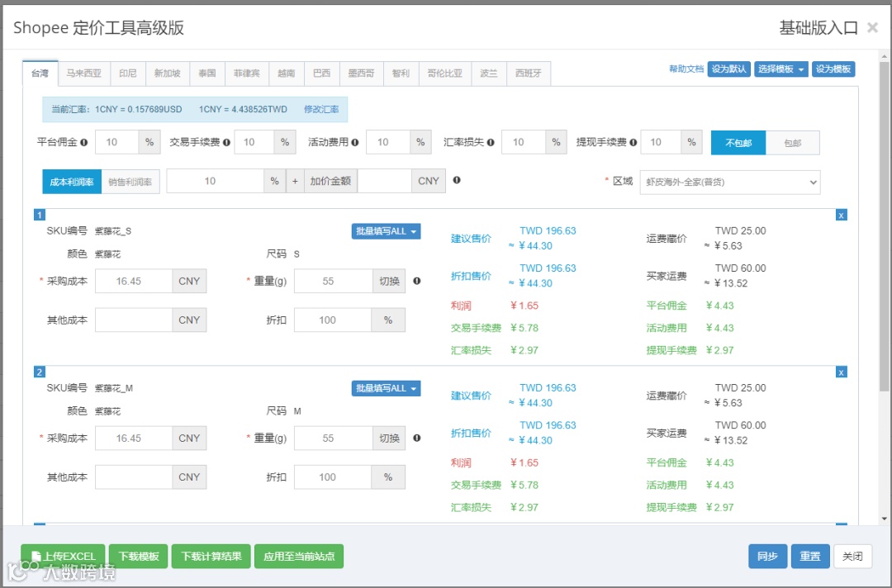Switch to 泰国 tab
Image resolution: width=892 pixels, height=588 pixels.
[x=207, y=73]
